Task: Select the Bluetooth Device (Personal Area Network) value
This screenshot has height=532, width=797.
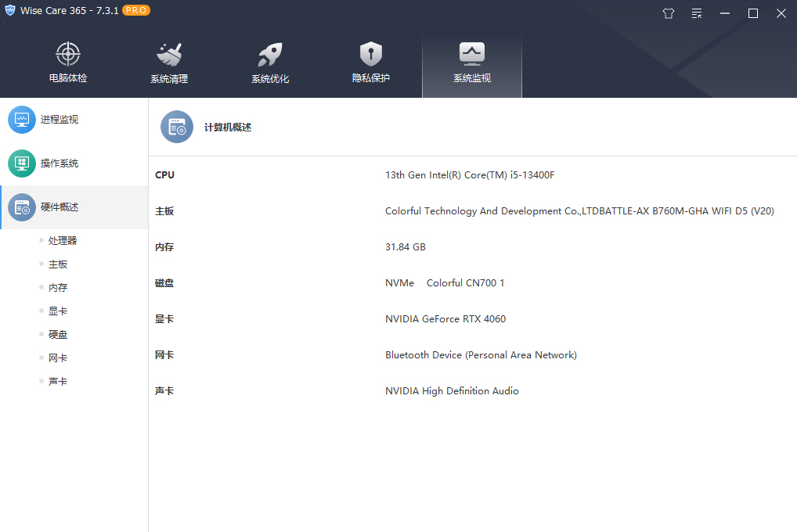Action: (x=481, y=355)
